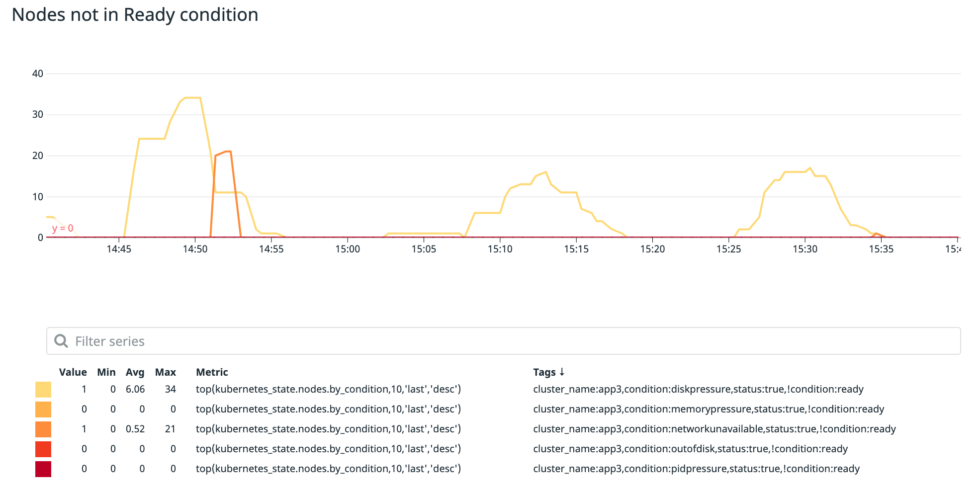Click the 34-value peak near 14:50 on the chart
This screenshot has height=491, width=980.
point(193,98)
